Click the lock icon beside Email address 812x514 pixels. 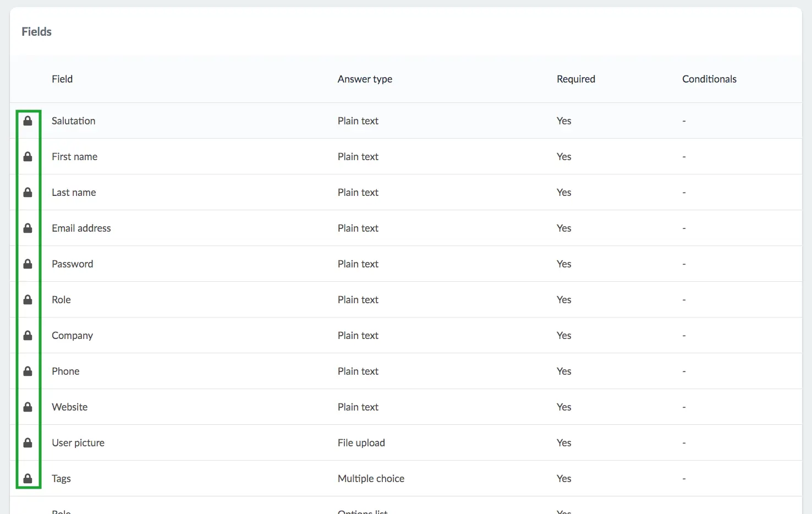pyautogui.click(x=28, y=228)
